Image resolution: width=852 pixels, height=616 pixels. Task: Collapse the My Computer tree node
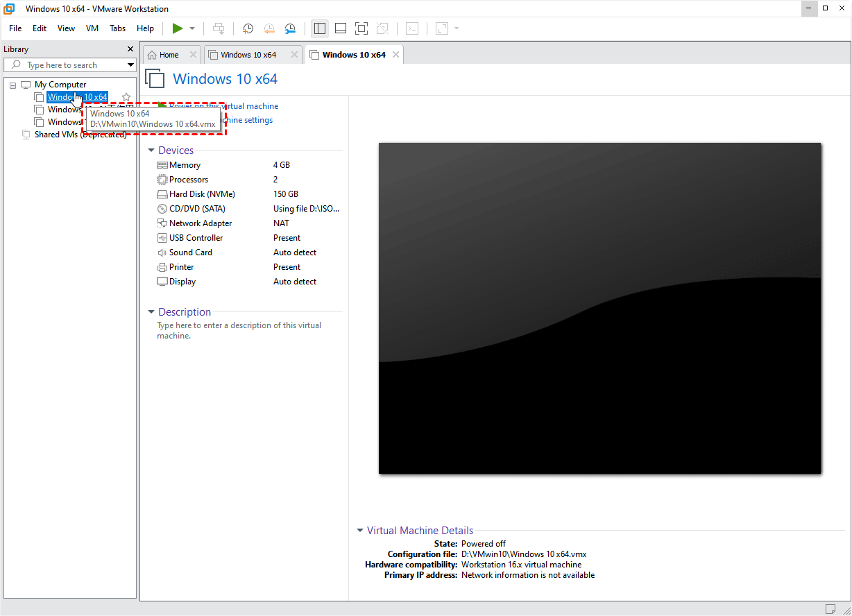tap(12, 84)
